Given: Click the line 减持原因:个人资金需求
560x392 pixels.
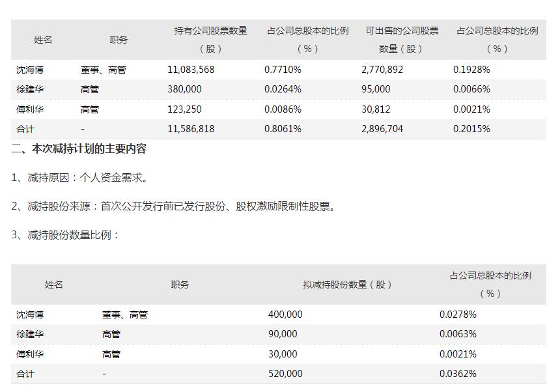Looking at the screenshot, I should 80,178.
